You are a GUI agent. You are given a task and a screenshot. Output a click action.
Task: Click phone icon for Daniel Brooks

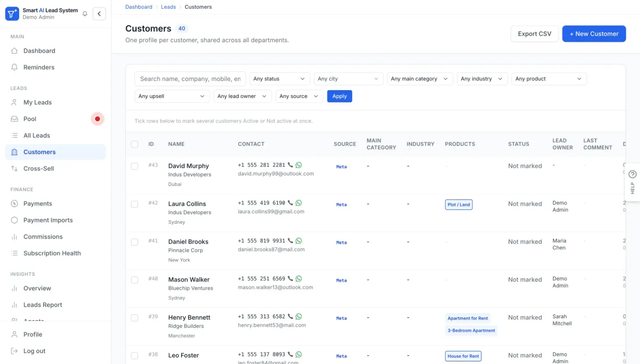[290, 241]
